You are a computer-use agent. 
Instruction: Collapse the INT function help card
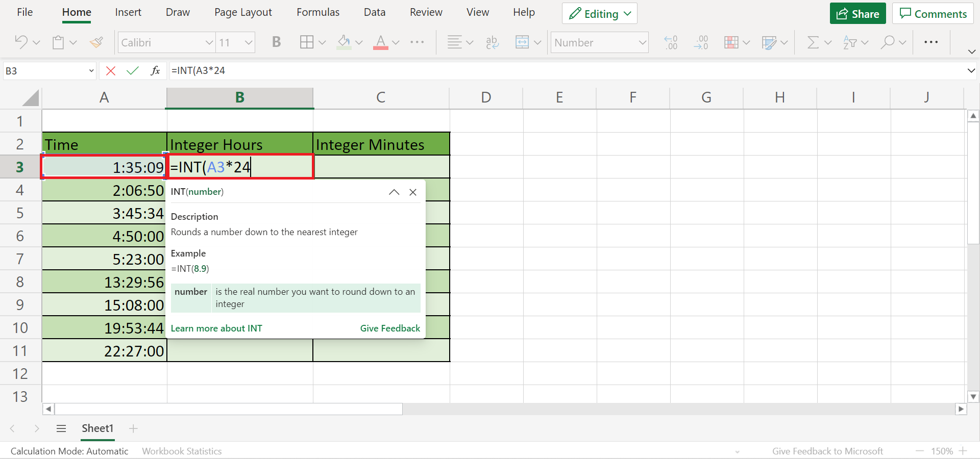tap(394, 192)
